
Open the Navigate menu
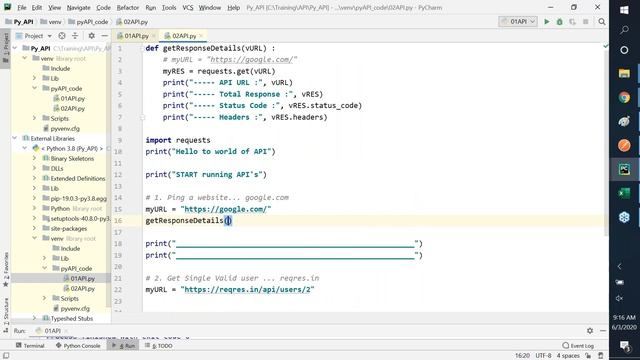coord(78,8)
